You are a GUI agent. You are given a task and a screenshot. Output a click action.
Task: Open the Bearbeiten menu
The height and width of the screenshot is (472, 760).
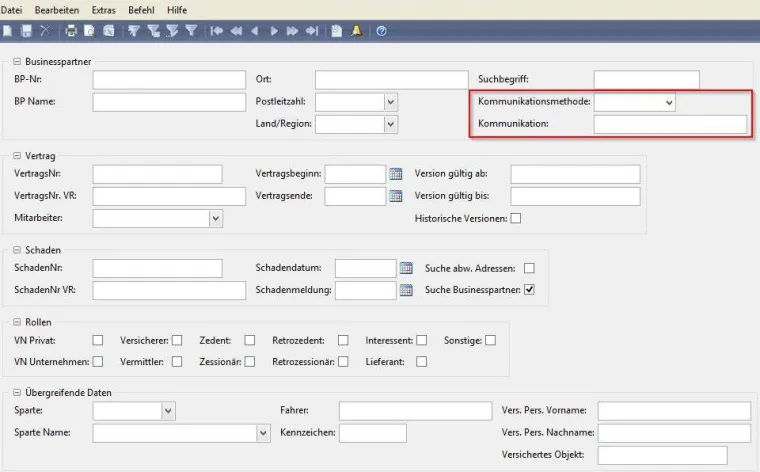pyautogui.click(x=56, y=9)
